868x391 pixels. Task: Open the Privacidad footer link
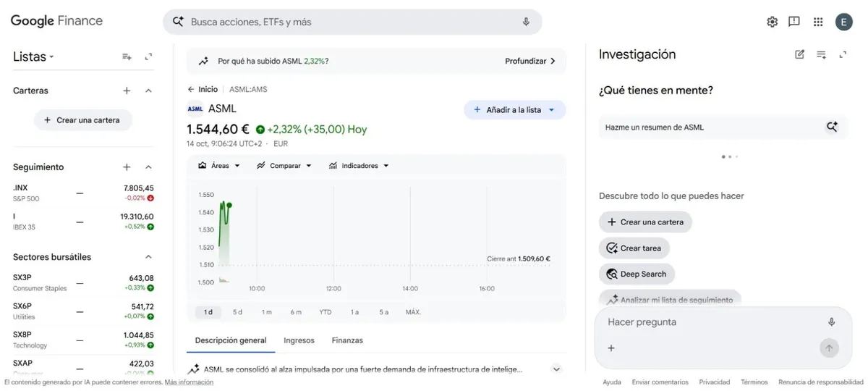715,382
